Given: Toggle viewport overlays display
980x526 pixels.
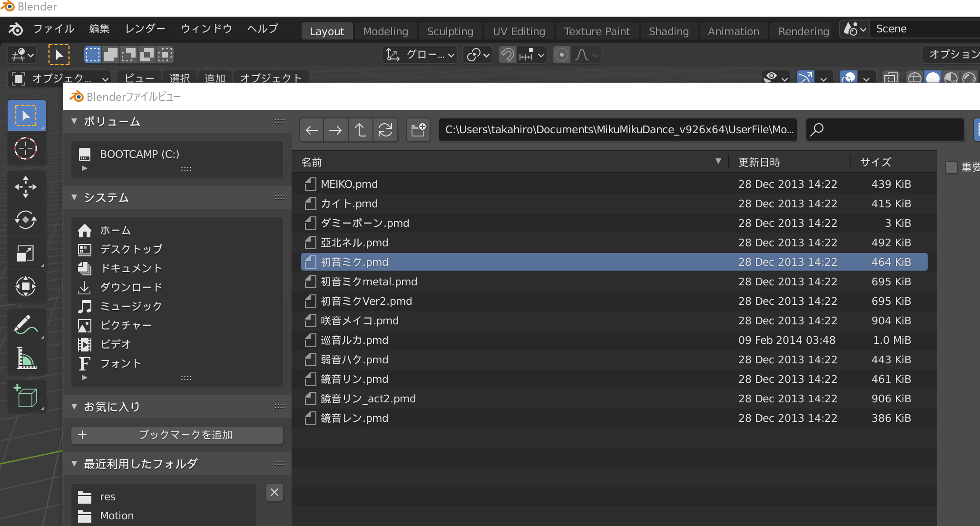Looking at the screenshot, I should pyautogui.click(x=849, y=78).
